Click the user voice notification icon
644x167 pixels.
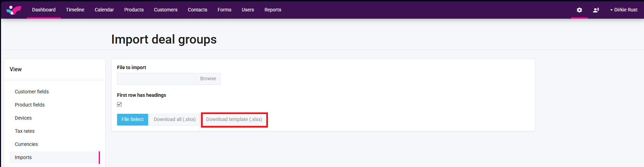pyautogui.click(x=596, y=10)
